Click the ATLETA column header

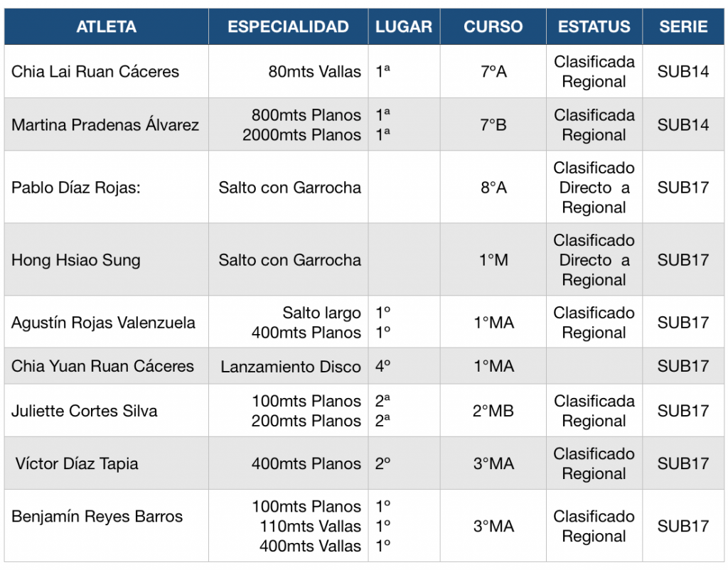tap(107, 26)
